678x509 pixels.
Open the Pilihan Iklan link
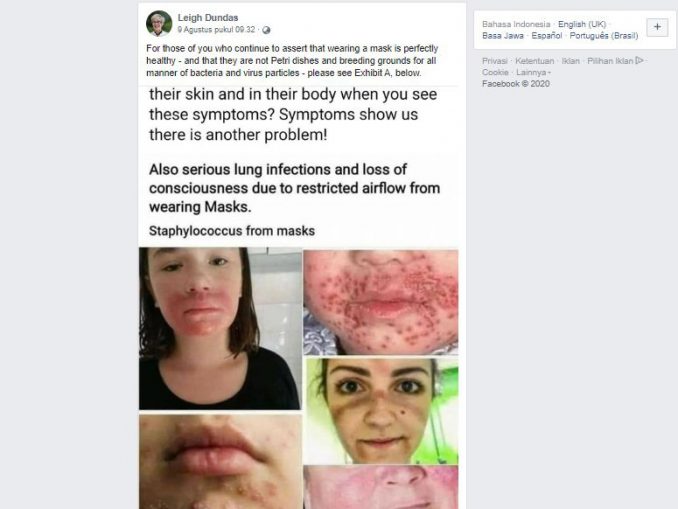pos(610,61)
